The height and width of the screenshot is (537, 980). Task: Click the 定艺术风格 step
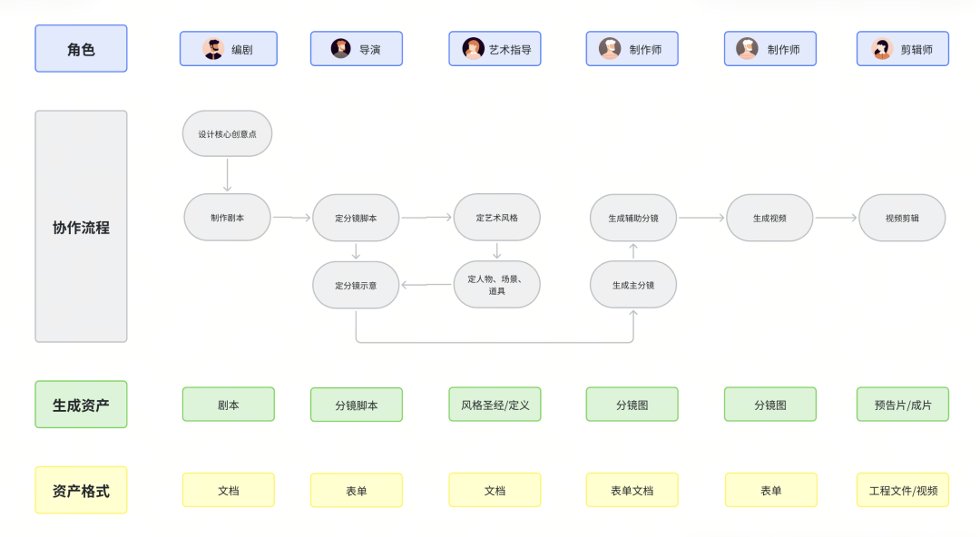coord(496,218)
